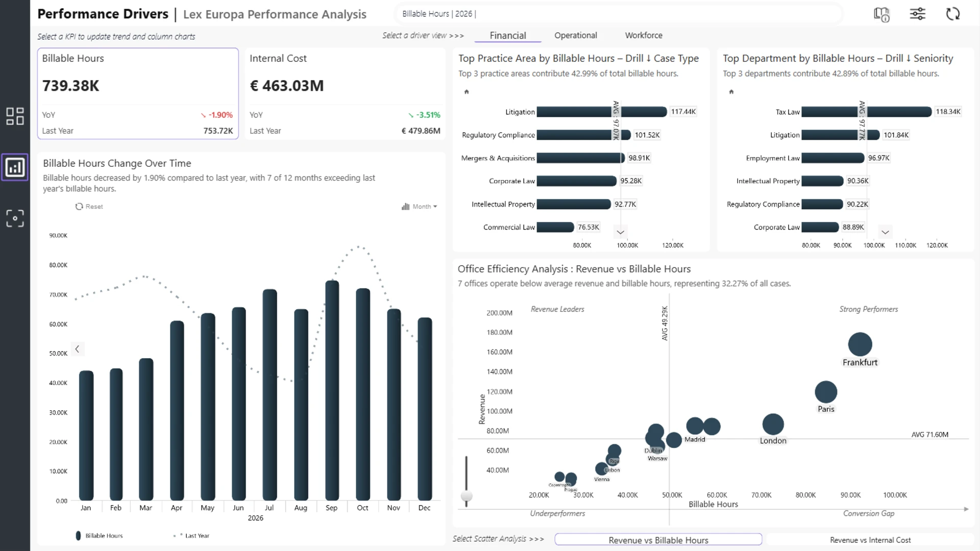Image resolution: width=980 pixels, height=551 pixels.
Task: Expand more rows in Practice Area chart
Action: tap(620, 232)
